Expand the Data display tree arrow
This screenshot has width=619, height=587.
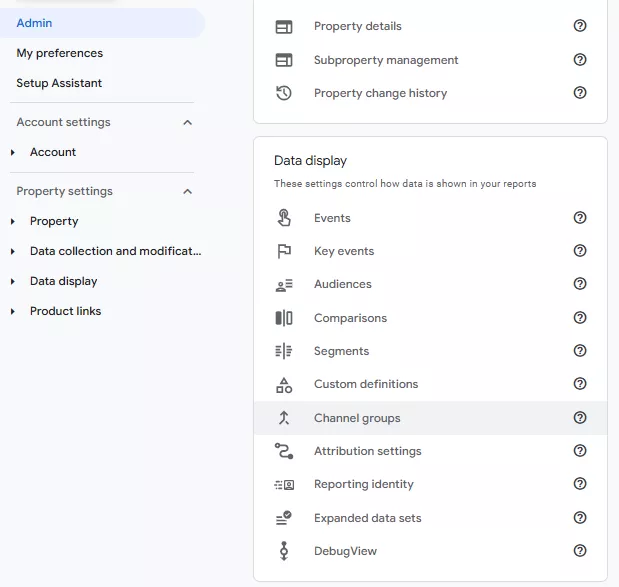point(13,281)
